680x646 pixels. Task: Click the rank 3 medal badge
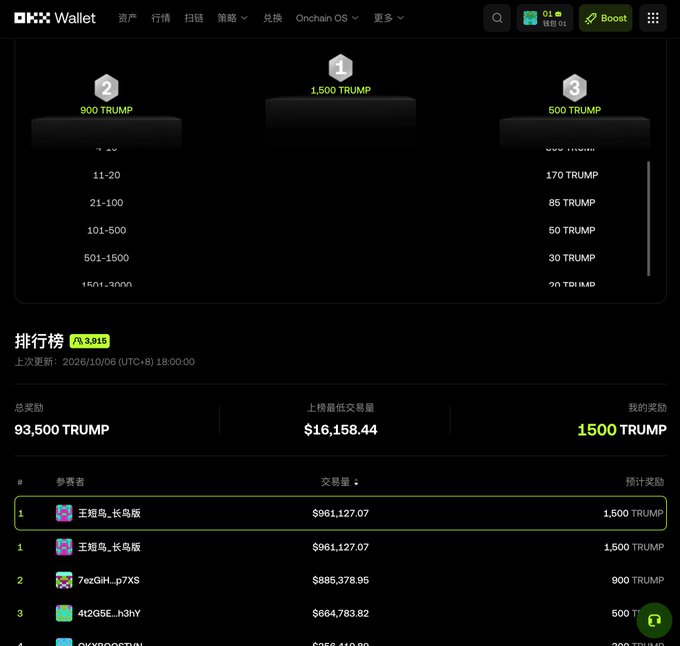point(575,88)
